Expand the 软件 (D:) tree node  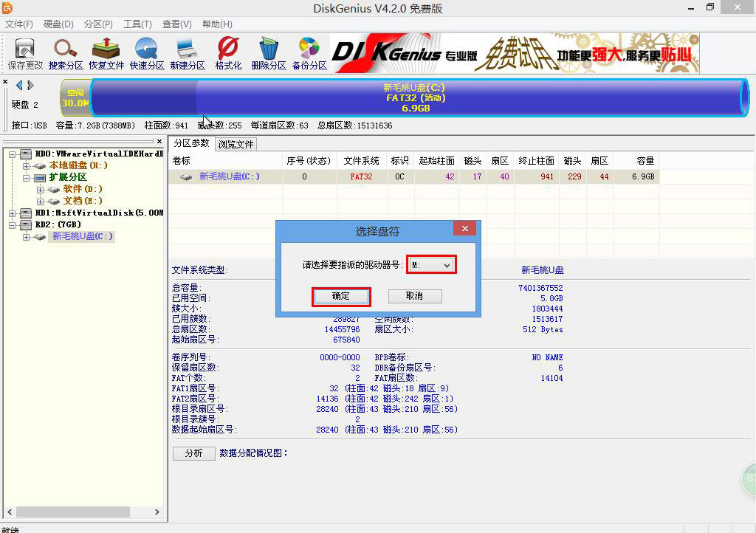[x=41, y=190]
